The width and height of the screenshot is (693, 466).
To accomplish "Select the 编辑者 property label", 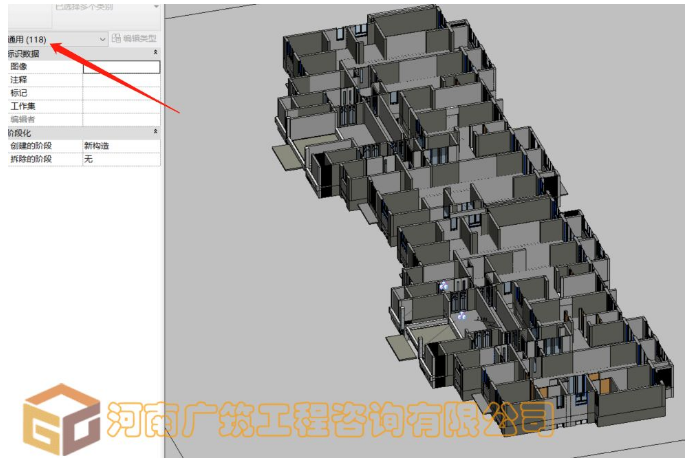I will coord(23,119).
